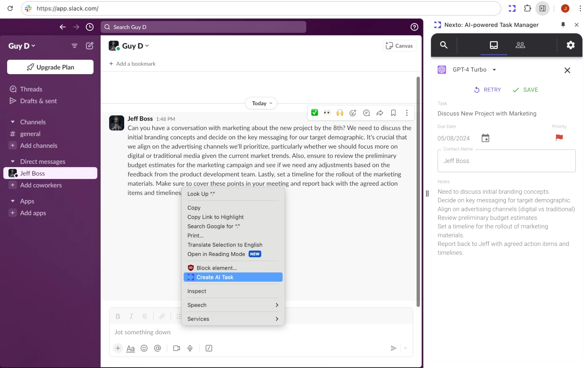588x368 pixels.
Task: Reply in thread to Jeff's message
Action: [366, 112]
